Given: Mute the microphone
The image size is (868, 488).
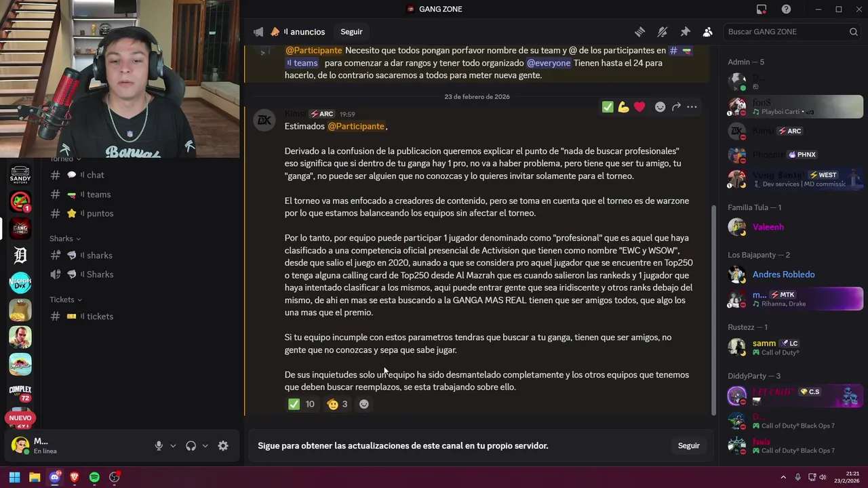Looking at the screenshot, I should point(159,445).
